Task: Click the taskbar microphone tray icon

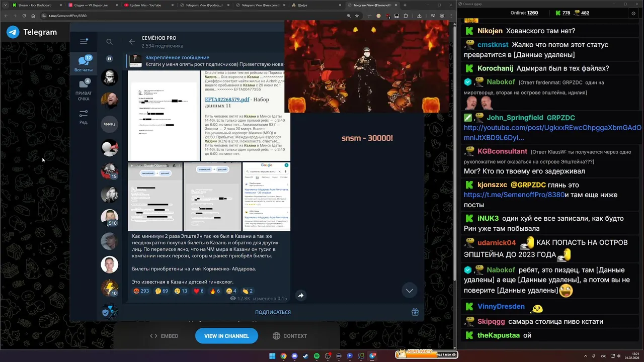Action: point(594,356)
